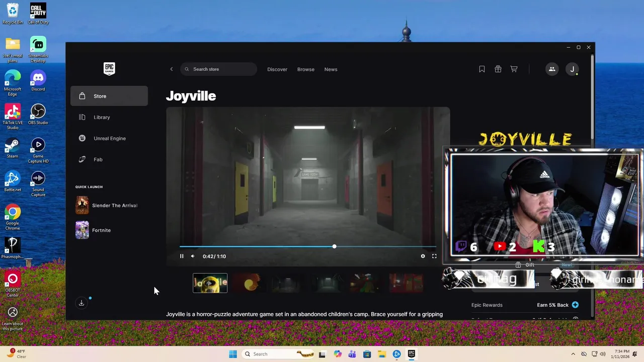Show hidden system tray icons
The image size is (644, 362).
[x=573, y=354]
